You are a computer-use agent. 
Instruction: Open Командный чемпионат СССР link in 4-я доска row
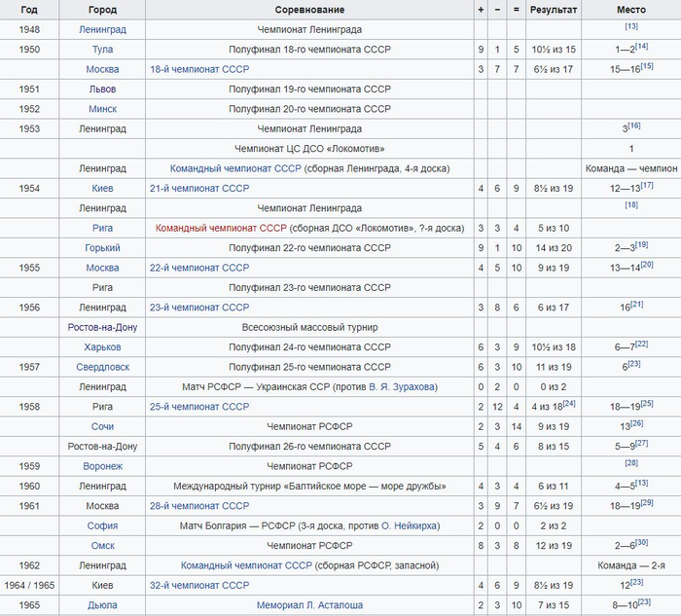click(x=235, y=168)
